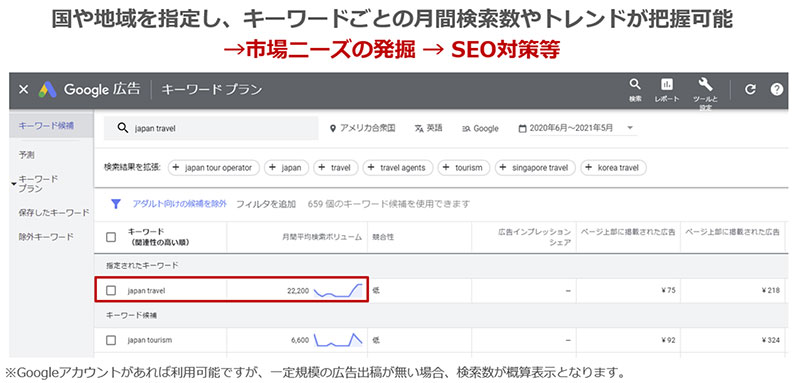This screenshot has height=383, width=800.
Task: Add the japan suggestion chip
Action: click(286, 167)
